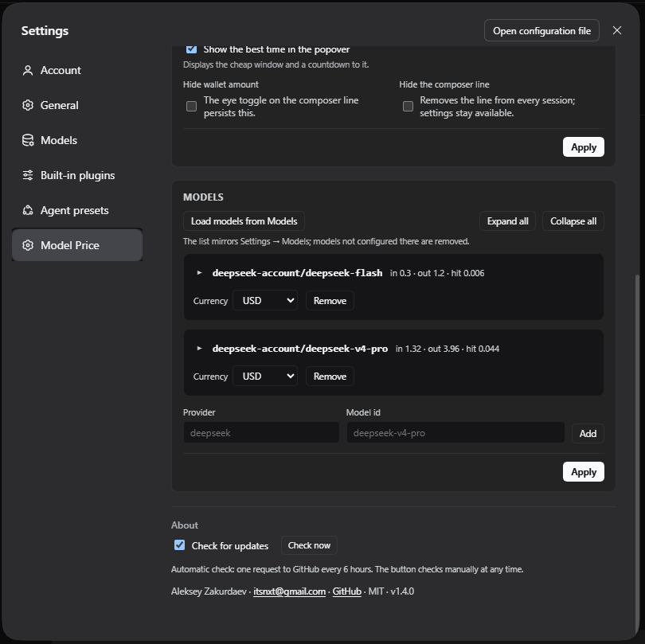The height and width of the screenshot is (644, 645).
Task: Click Check now for updates
Action: (309, 545)
